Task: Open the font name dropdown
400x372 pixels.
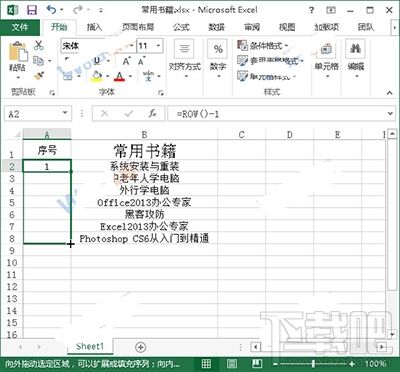Action: pyautogui.click(x=132, y=46)
